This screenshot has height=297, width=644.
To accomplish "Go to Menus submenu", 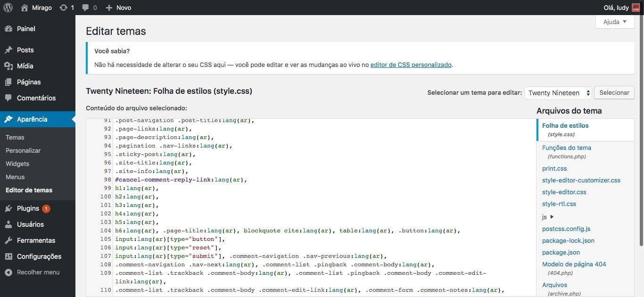I will tap(15, 177).
